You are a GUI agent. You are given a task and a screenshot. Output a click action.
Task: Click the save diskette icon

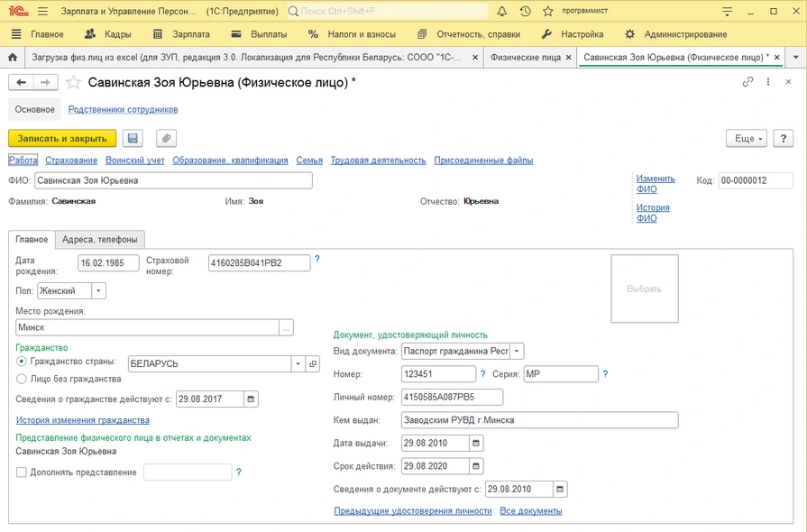coord(133,138)
